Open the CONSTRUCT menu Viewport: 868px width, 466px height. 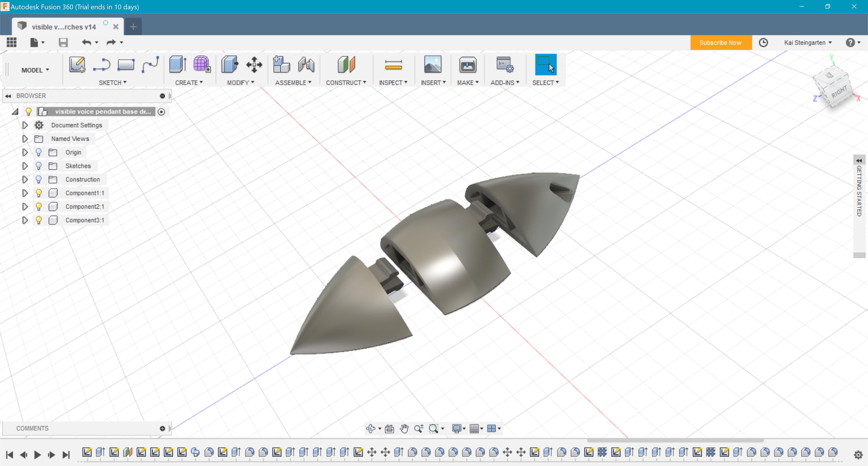[x=346, y=83]
